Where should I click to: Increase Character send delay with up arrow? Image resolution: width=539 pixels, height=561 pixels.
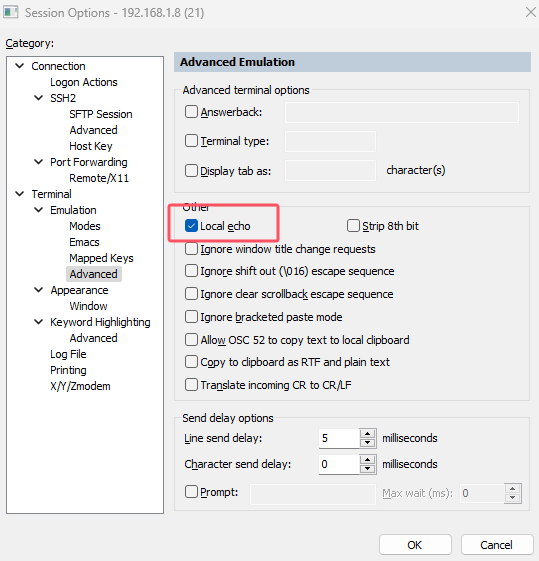pos(367,459)
